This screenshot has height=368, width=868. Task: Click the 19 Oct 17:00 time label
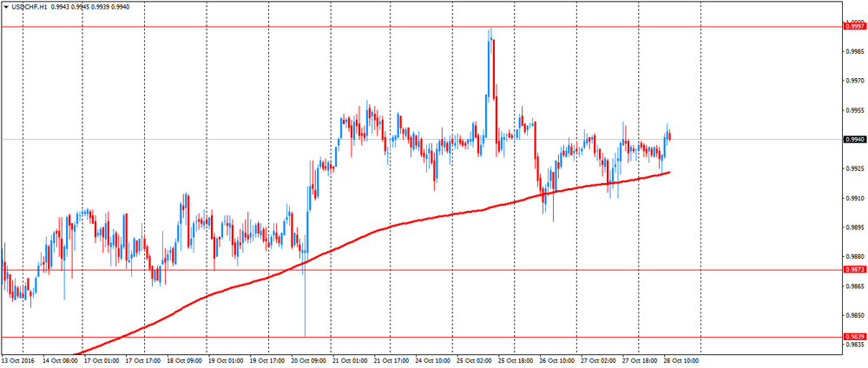pos(267,359)
